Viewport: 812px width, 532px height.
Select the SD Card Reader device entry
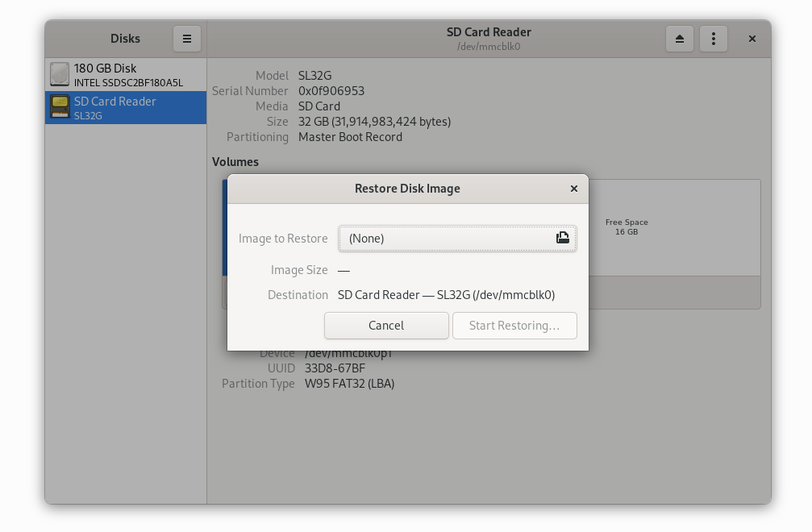click(125, 107)
